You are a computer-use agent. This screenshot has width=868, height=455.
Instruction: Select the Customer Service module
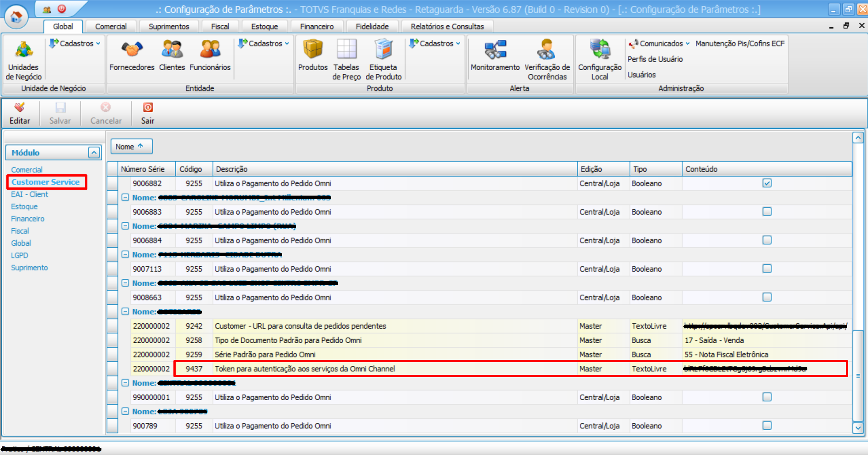[46, 182]
